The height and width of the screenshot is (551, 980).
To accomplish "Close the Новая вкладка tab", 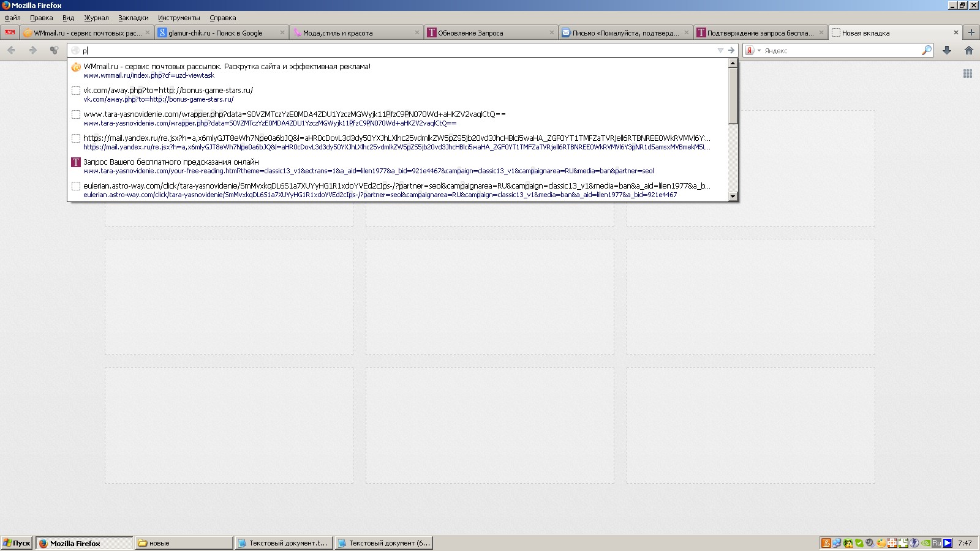I will [x=956, y=32].
